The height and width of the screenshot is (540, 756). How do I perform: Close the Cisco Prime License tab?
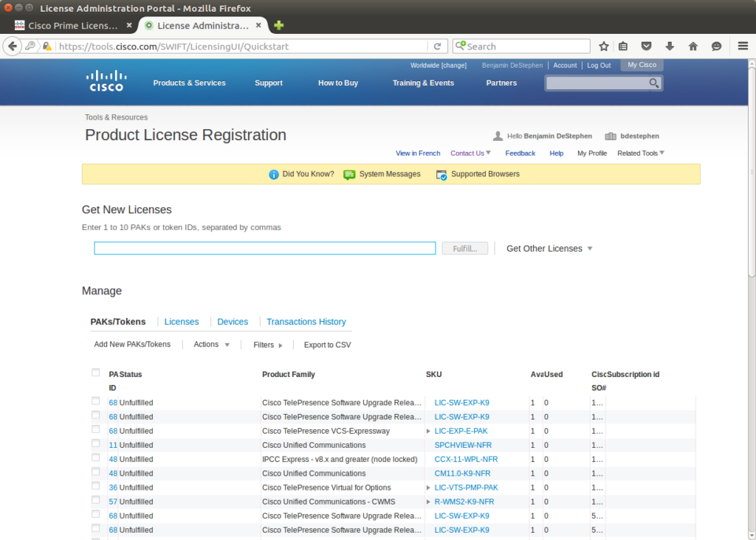(128, 26)
